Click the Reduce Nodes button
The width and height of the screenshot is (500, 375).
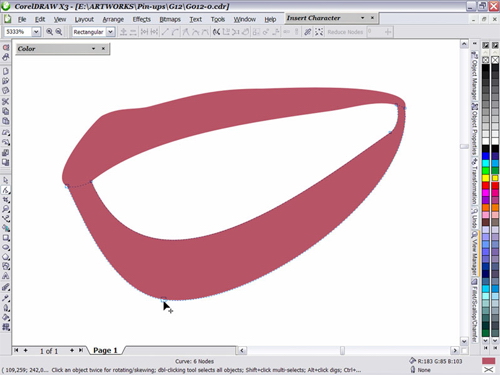tap(345, 32)
